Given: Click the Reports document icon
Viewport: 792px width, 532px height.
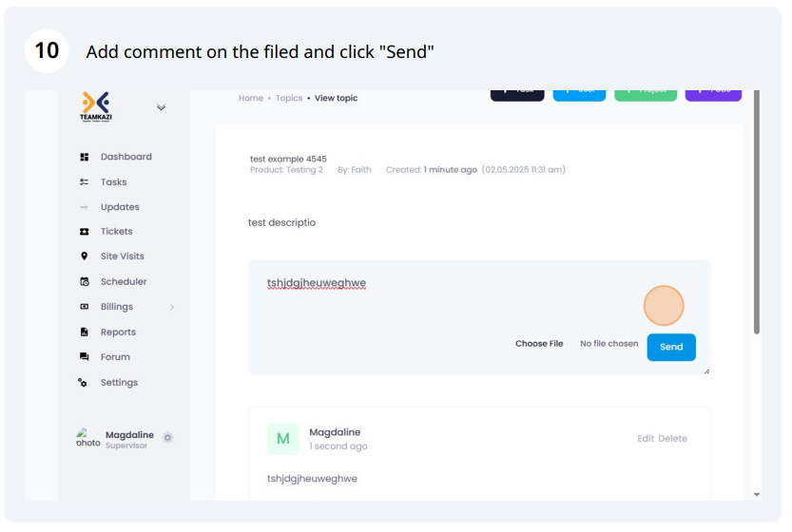Looking at the screenshot, I should (x=85, y=332).
